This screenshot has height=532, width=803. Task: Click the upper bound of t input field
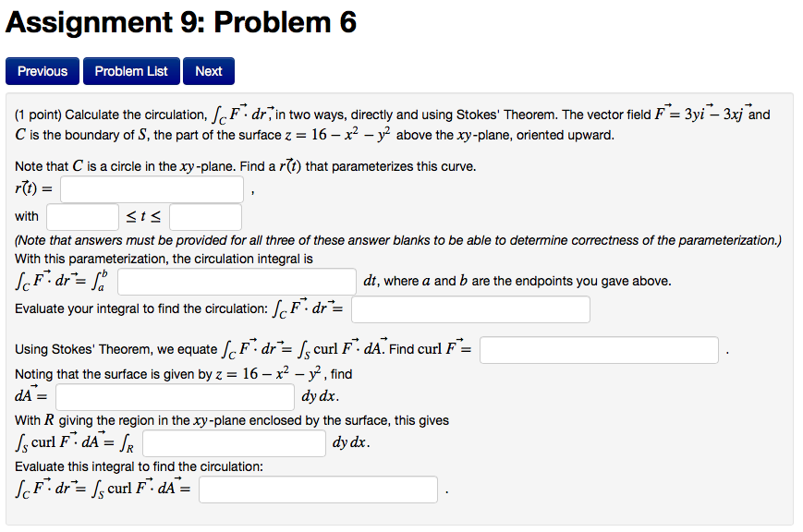tap(205, 215)
